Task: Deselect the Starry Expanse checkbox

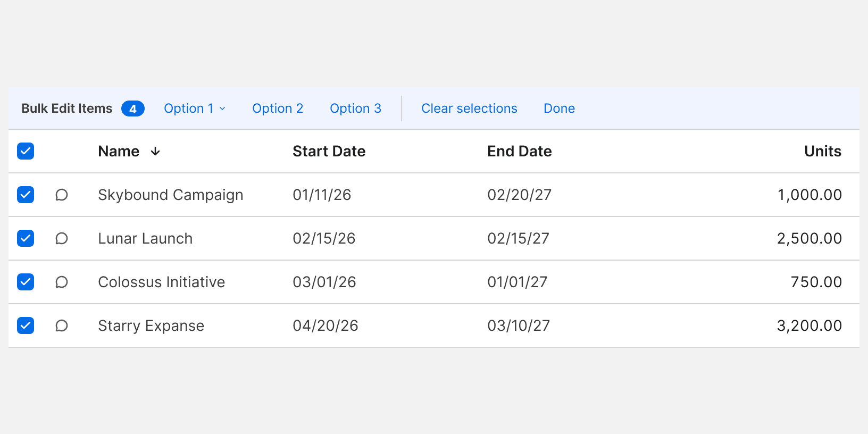Action: 26,325
